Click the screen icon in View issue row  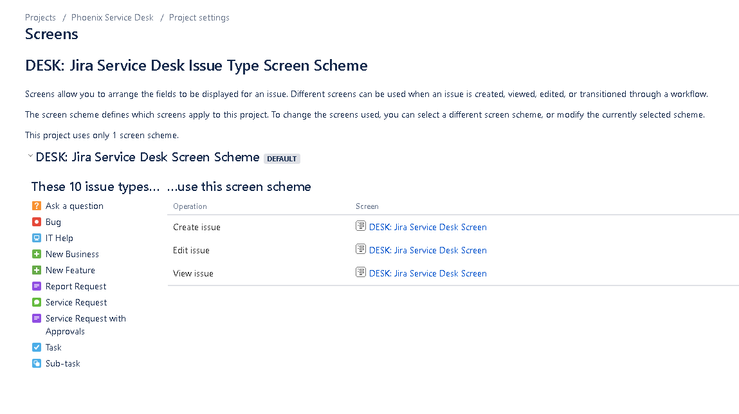pyautogui.click(x=361, y=272)
